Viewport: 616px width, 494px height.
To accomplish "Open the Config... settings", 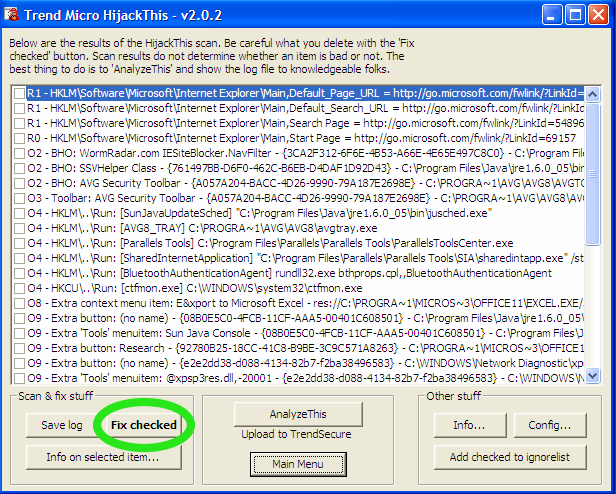I will point(550,425).
